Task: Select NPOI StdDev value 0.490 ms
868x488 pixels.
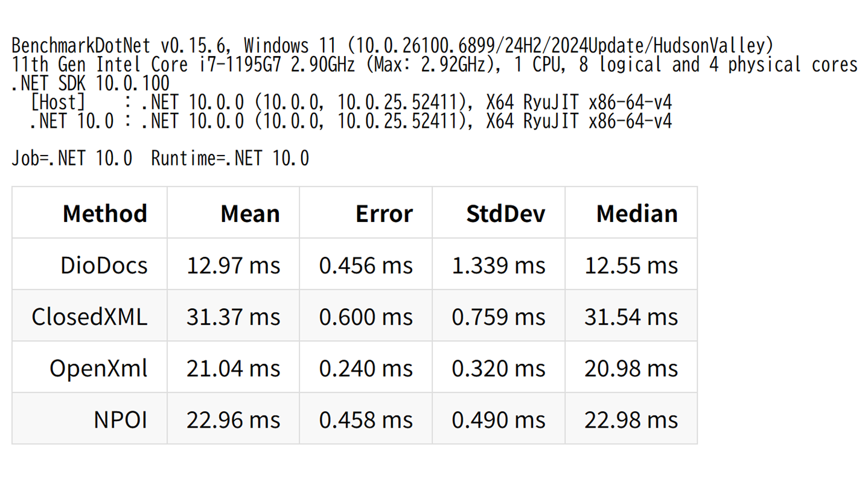Action: pyautogui.click(x=499, y=420)
